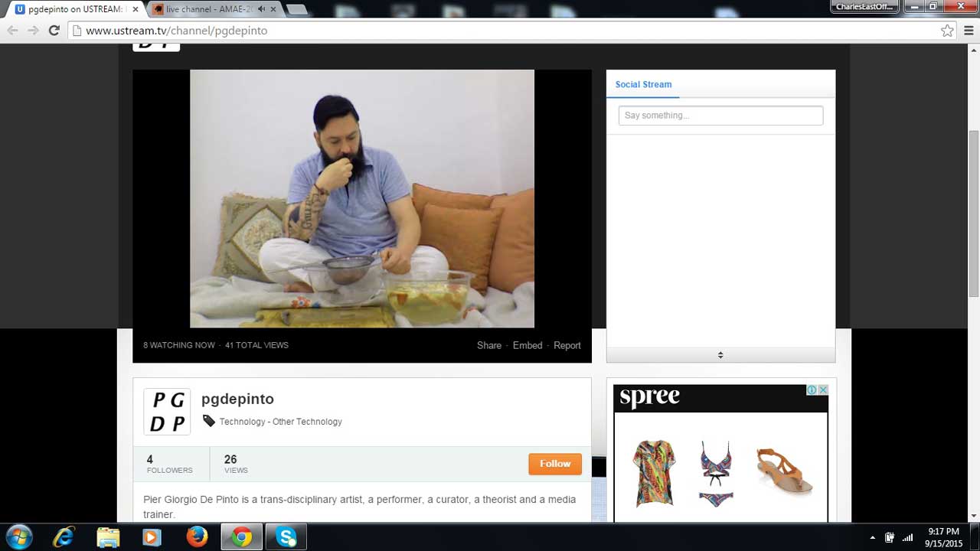Mute the live channel AMAE tab audio

pyautogui.click(x=262, y=9)
